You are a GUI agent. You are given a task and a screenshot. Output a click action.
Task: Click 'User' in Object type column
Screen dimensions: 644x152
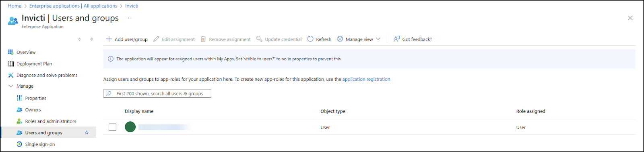tap(325, 127)
